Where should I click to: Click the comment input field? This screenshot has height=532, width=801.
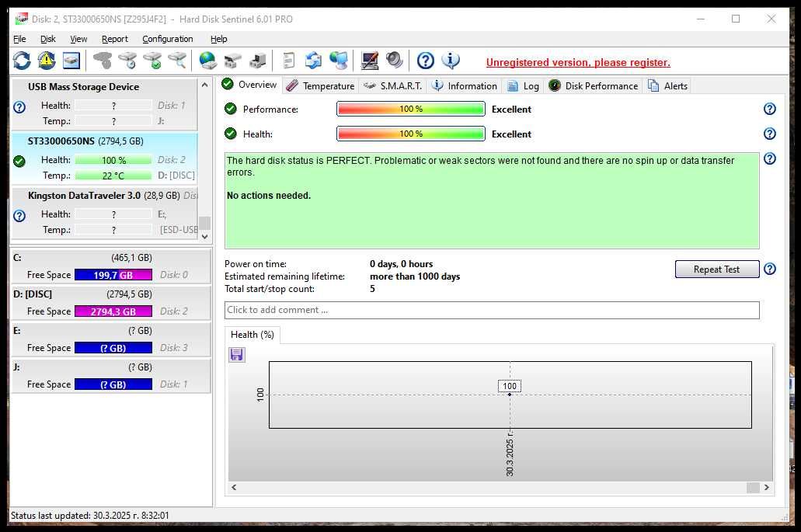tap(492, 310)
